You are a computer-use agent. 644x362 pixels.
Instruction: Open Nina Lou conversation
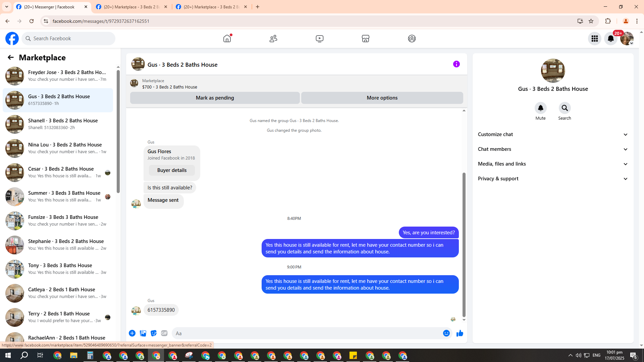(x=58, y=148)
